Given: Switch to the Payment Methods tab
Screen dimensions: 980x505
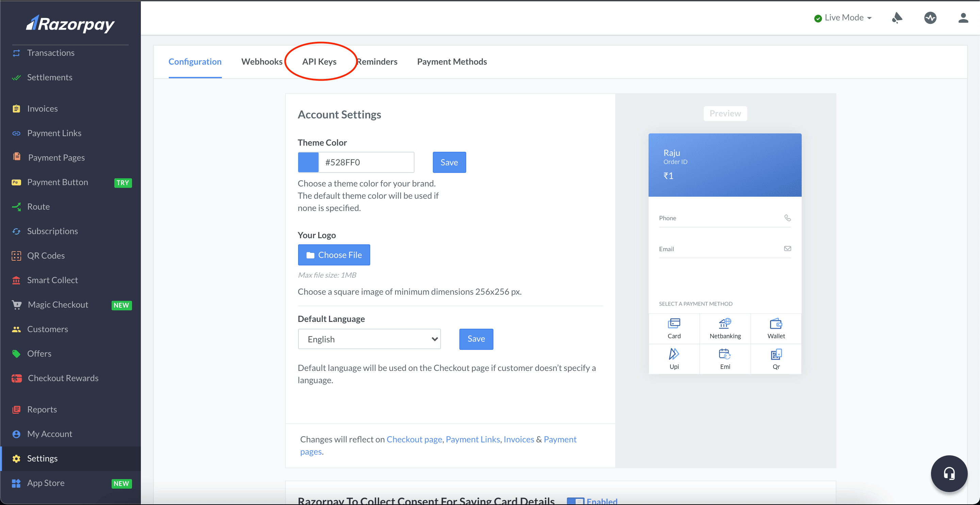Looking at the screenshot, I should 452,62.
